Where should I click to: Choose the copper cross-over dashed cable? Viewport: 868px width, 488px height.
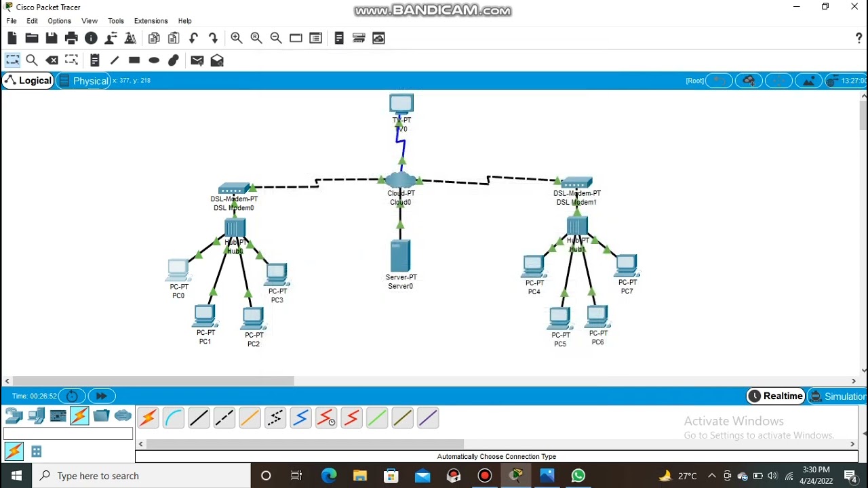pos(224,418)
